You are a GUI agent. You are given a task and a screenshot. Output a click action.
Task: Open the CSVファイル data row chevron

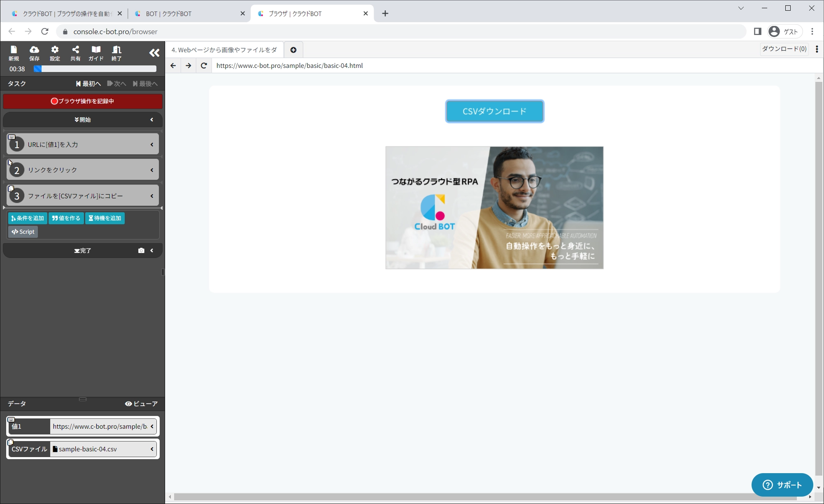[152, 449]
